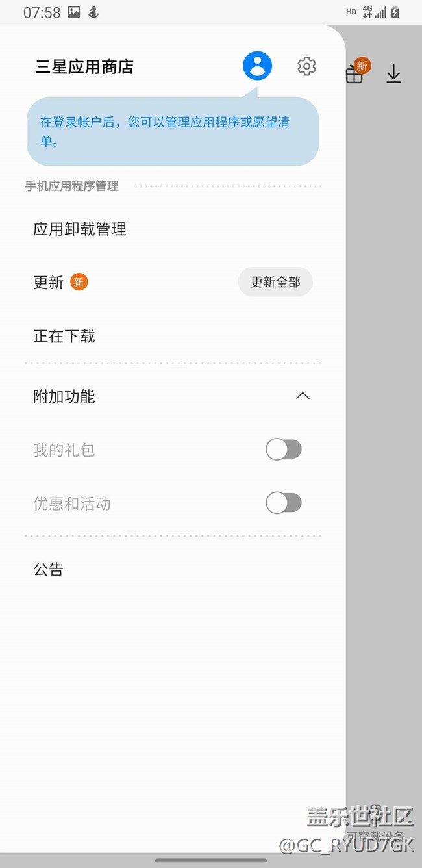Tap the bottom navigation gesture bar

[x=211, y=860]
